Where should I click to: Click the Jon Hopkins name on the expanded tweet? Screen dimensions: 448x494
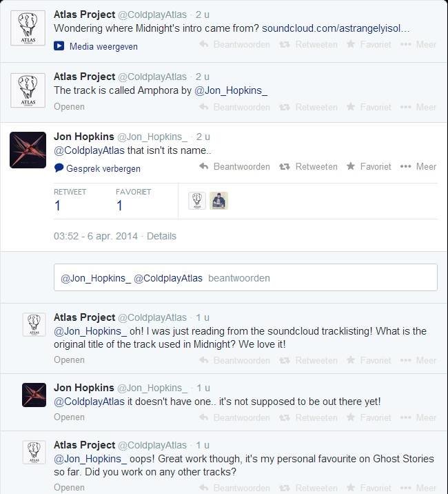(84, 137)
